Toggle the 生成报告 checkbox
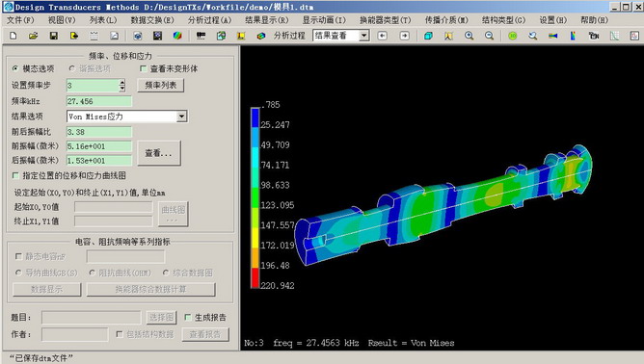 click(188, 317)
